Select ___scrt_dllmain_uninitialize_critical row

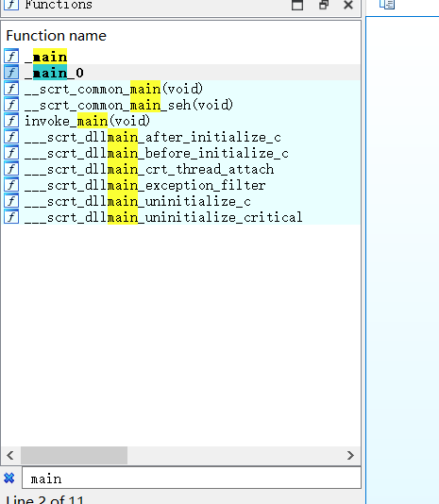point(181,217)
